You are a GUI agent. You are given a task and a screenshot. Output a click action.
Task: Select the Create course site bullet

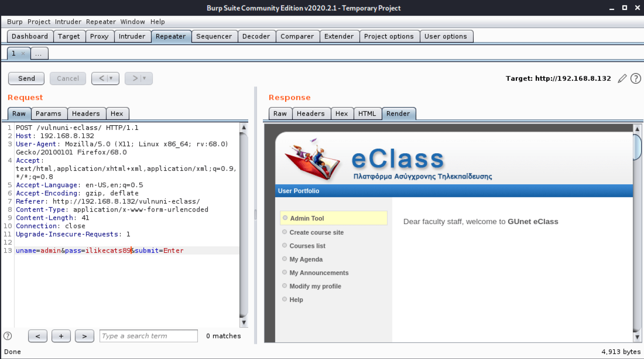pyautogui.click(x=285, y=232)
